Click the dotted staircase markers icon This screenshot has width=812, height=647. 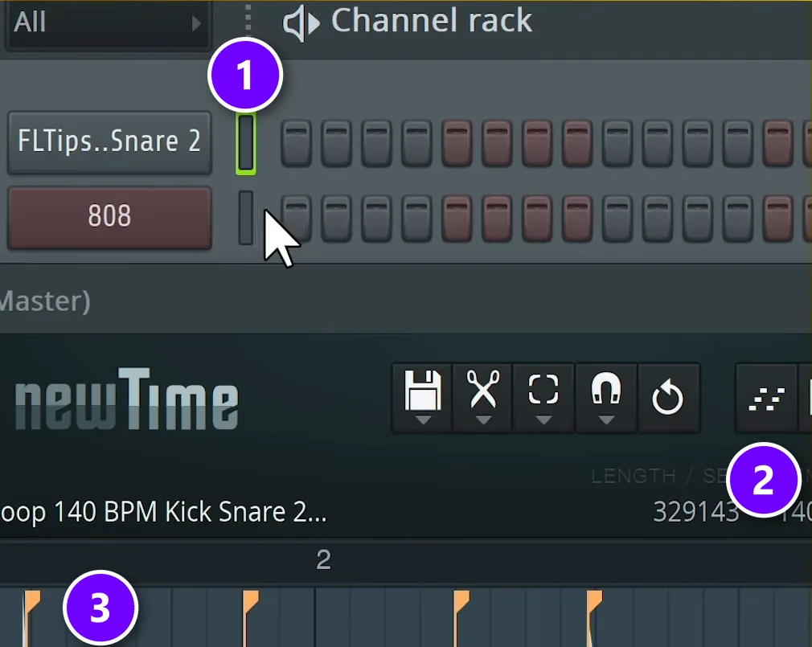766,399
